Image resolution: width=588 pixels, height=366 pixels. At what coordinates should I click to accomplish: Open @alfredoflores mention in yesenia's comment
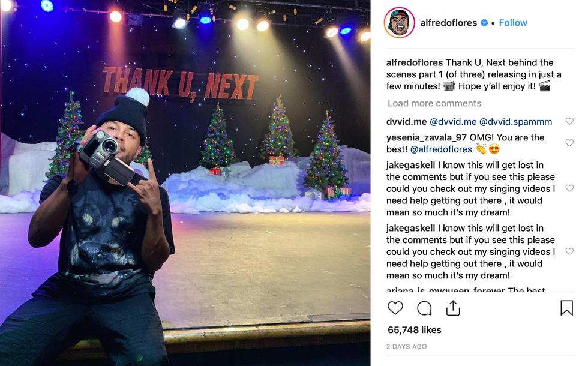click(x=441, y=149)
